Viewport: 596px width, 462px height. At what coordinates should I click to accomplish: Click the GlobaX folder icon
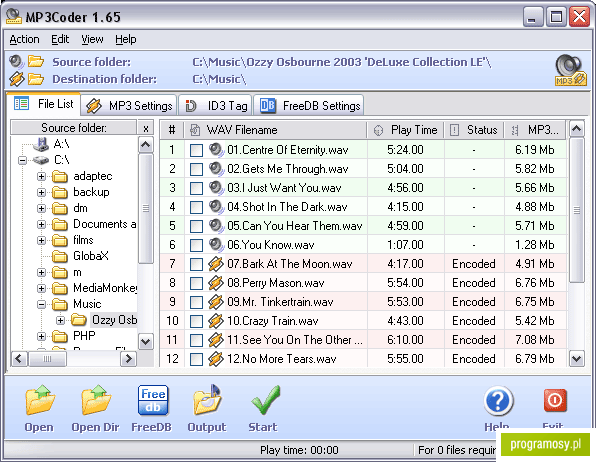[60, 256]
